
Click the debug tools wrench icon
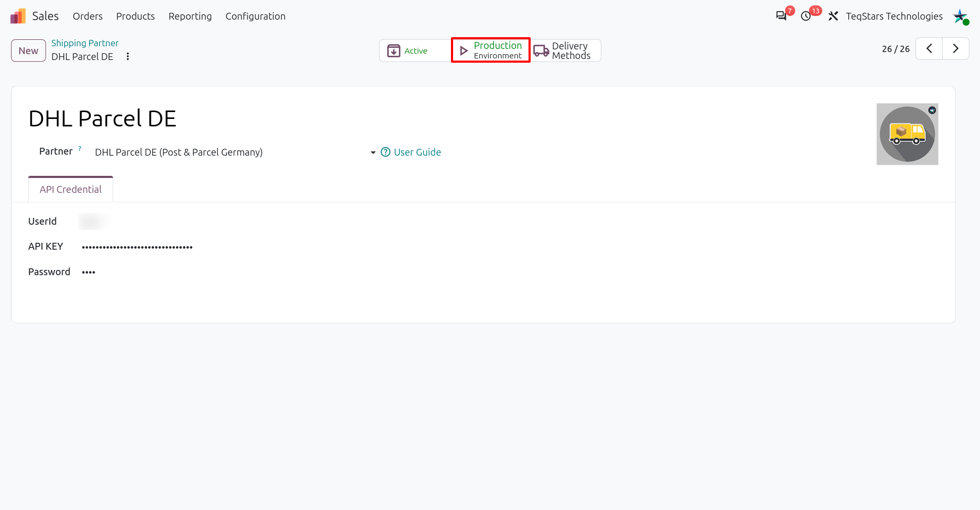tap(833, 16)
